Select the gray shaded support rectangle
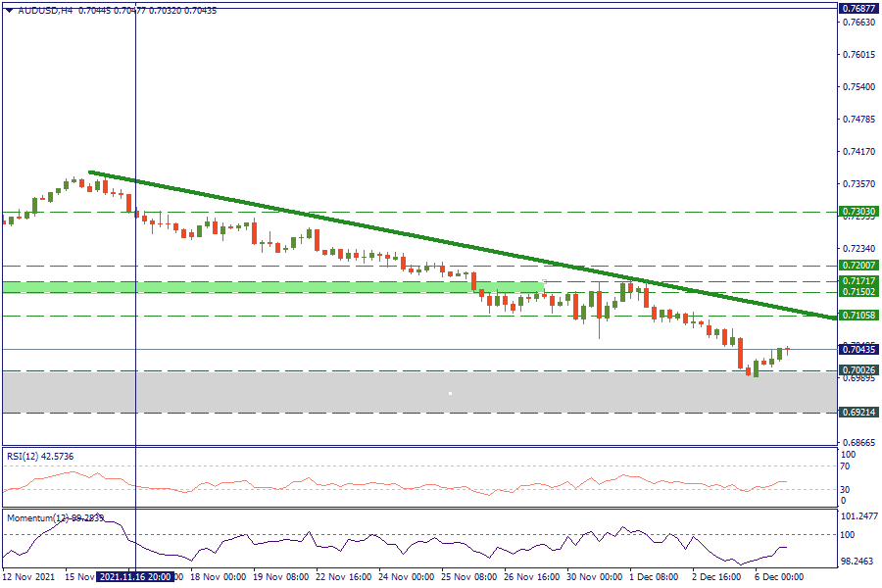 294,392
